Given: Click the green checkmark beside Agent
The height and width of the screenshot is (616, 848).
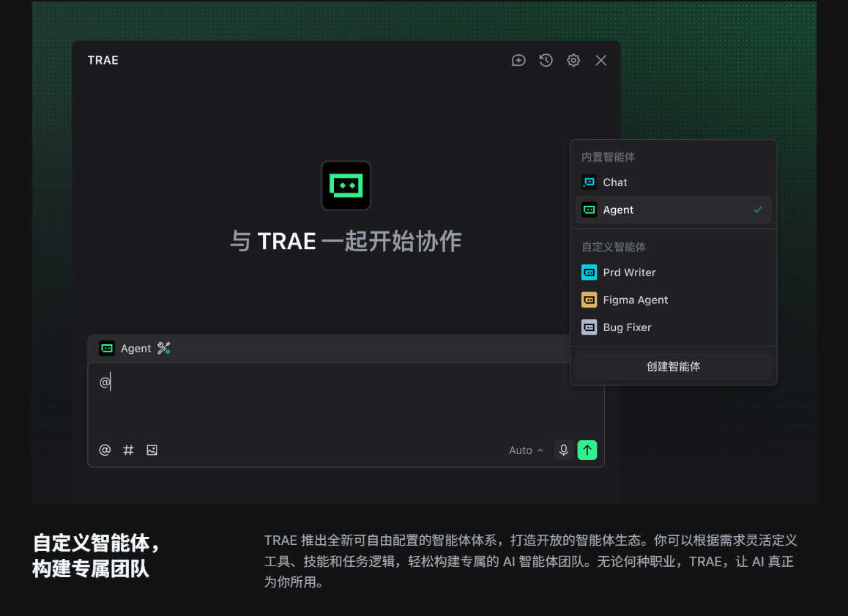Looking at the screenshot, I should click(758, 209).
